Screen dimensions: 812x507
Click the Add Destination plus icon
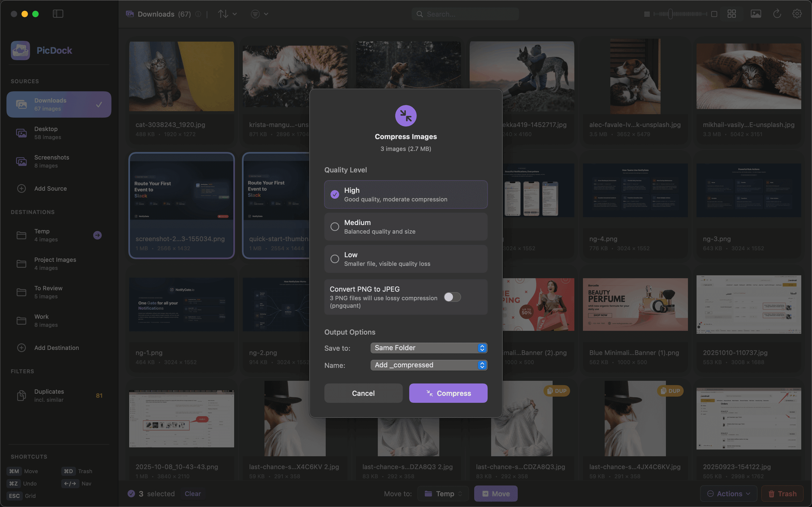[x=21, y=348]
